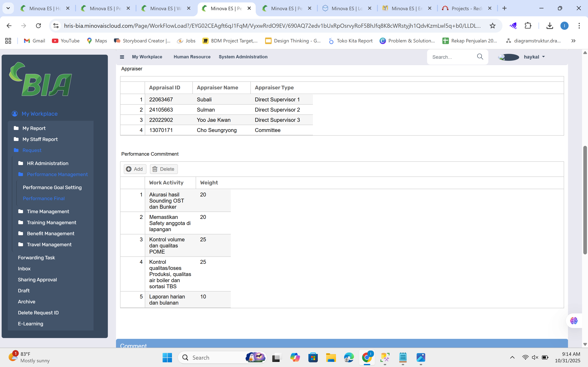588x367 pixels.
Task: Open the browser extensions puzzle icon
Action: pyautogui.click(x=528, y=26)
